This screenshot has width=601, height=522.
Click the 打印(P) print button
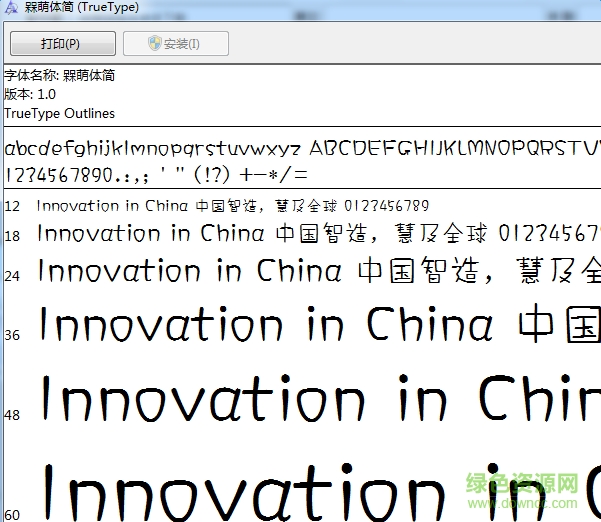(x=63, y=44)
